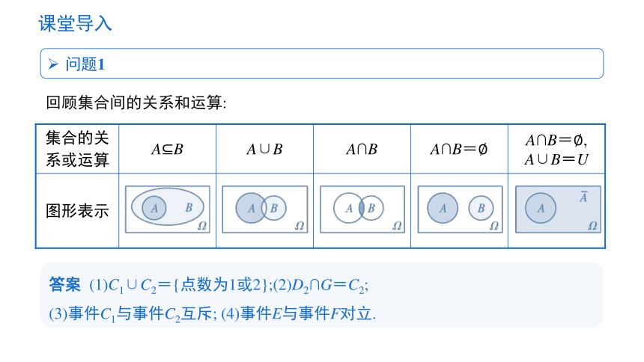The width and height of the screenshot is (644, 362).
Task: Click circle B in the disjoint diagram
Action: click(481, 208)
